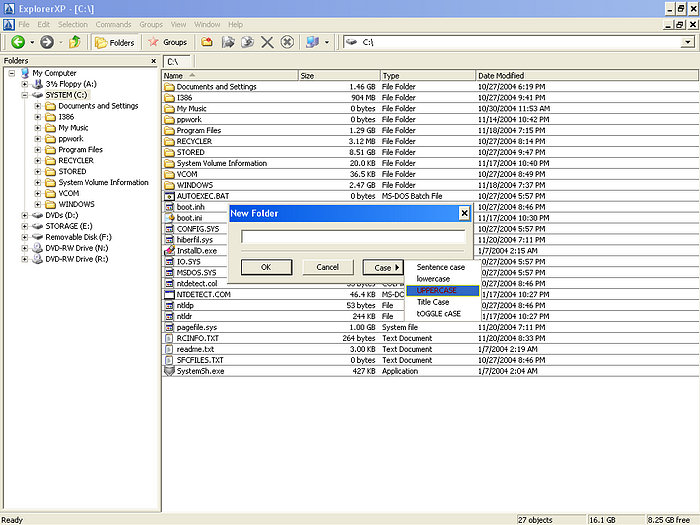Choose tOGGLE cASE from the menu
The height and width of the screenshot is (525, 700).
[x=438, y=314]
